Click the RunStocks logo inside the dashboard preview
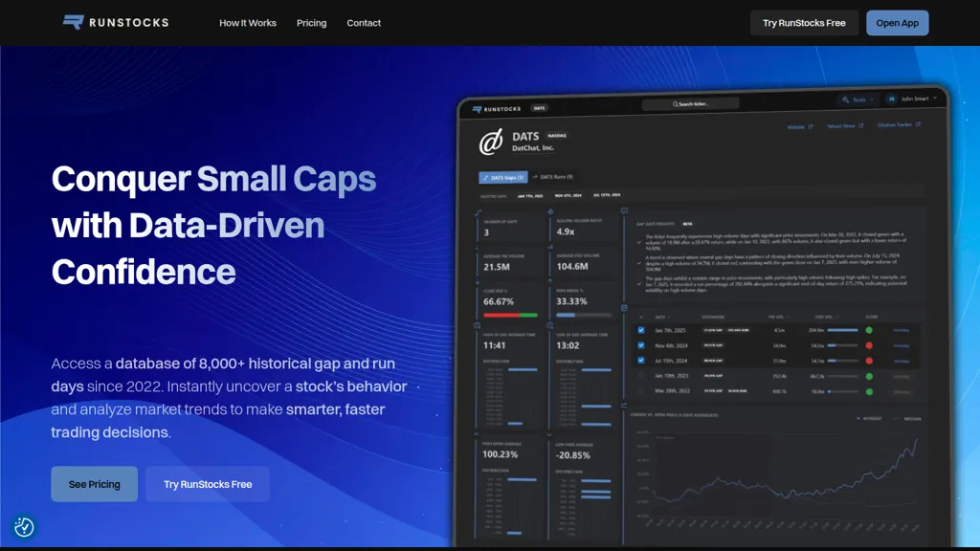This screenshot has width=980, height=551. point(497,109)
